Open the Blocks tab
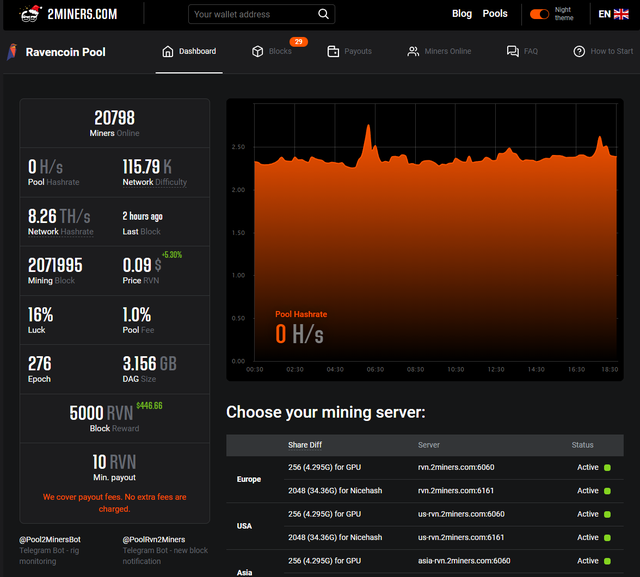The width and height of the screenshot is (640, 577). pyautogui.click(x=272, y=51)
